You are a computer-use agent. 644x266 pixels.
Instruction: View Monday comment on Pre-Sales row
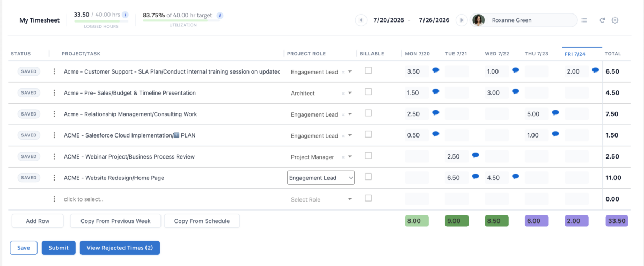coord(436,91)
